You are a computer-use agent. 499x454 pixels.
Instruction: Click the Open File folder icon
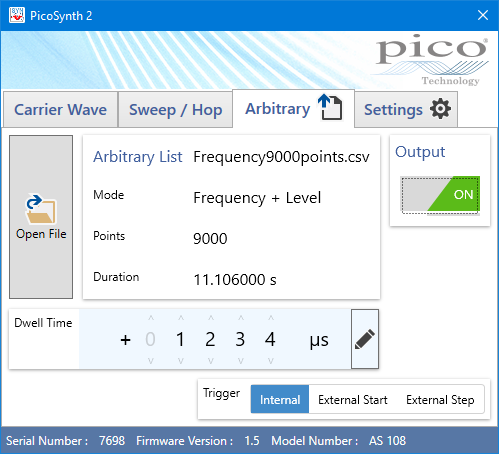tap(41, 209)
